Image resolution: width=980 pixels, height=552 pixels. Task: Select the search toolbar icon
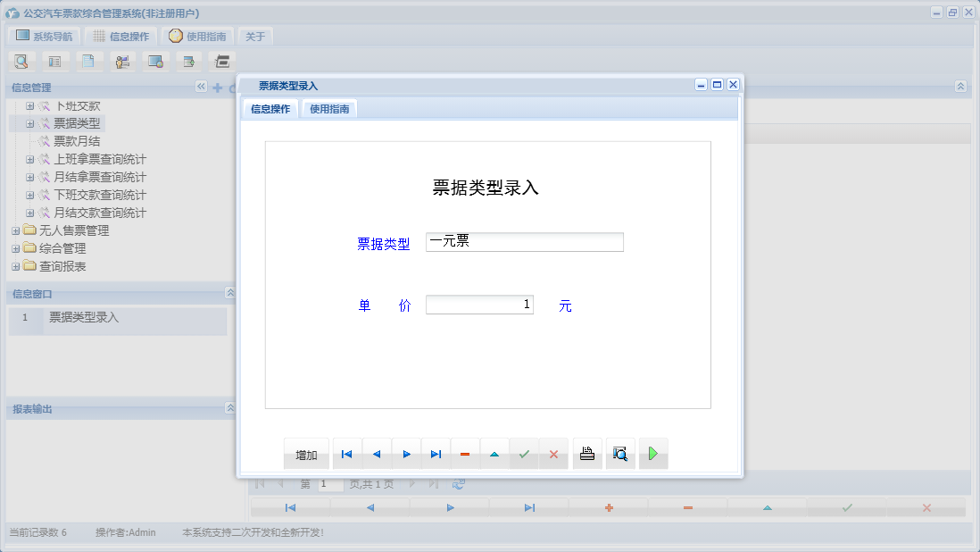point(21,61)
